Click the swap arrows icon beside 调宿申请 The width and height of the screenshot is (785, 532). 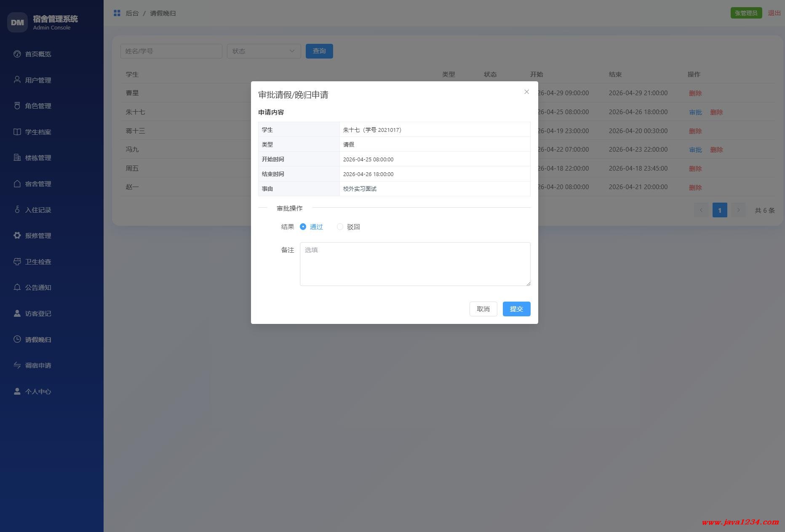pyautogui.click(x=17, y=365)
